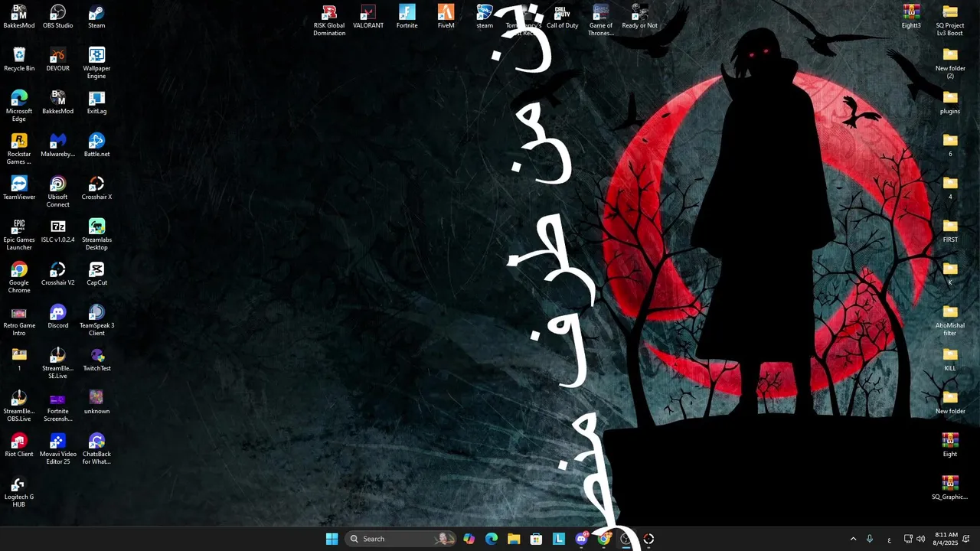Switch to Discord in the taskbar
This screenshot has width=980, height=551.
point(581,539)
